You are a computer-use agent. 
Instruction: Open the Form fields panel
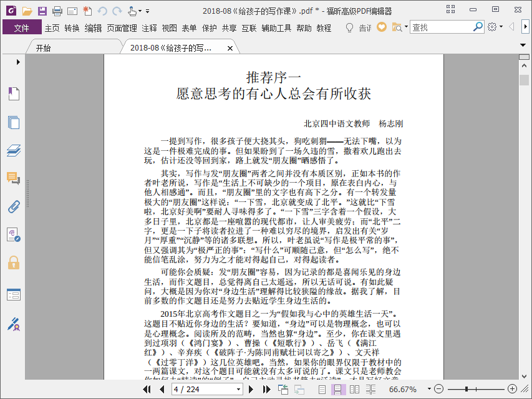(x=14, y=295)
